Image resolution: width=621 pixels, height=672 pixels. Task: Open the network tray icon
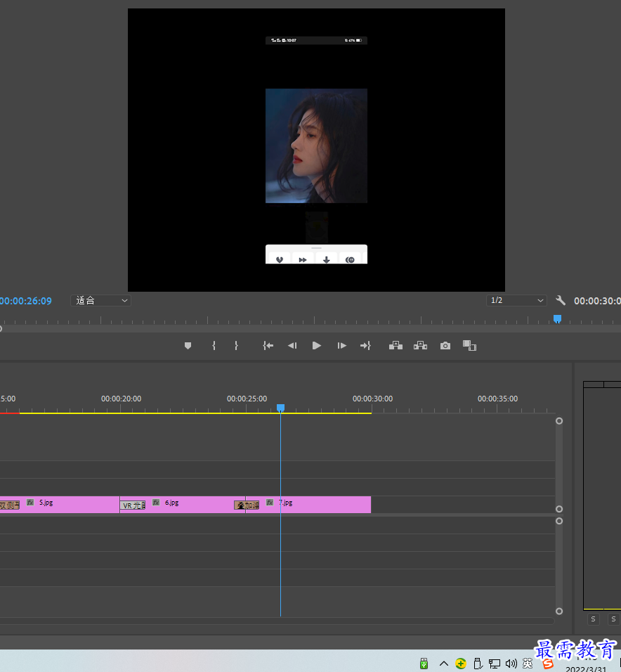(x=495, y=664)
